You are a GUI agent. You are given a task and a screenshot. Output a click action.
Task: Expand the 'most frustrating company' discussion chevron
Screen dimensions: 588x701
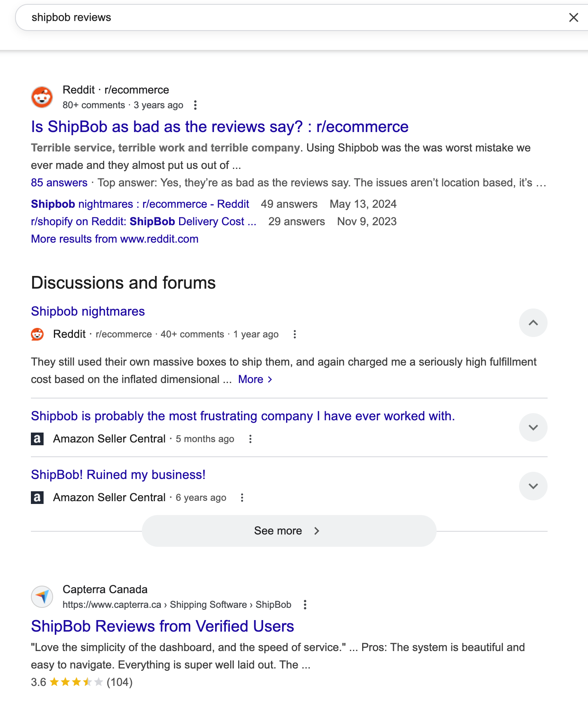[x=533, y=427]
